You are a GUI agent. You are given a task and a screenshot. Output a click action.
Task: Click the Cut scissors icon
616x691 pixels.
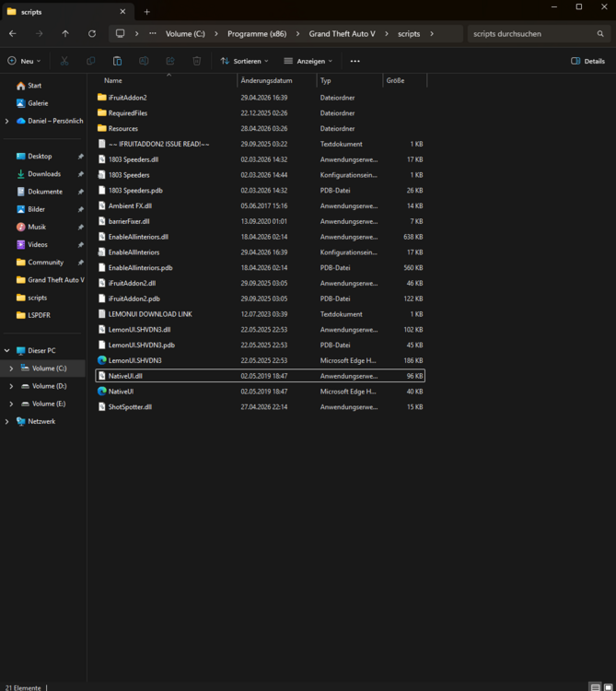pyautogui.click(x=64, y=61)
